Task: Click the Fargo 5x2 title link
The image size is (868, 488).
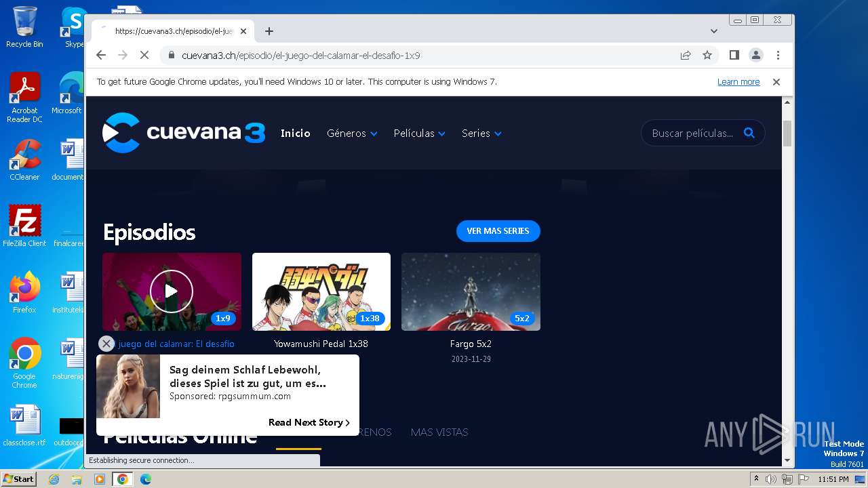Action: coord(471,344)
